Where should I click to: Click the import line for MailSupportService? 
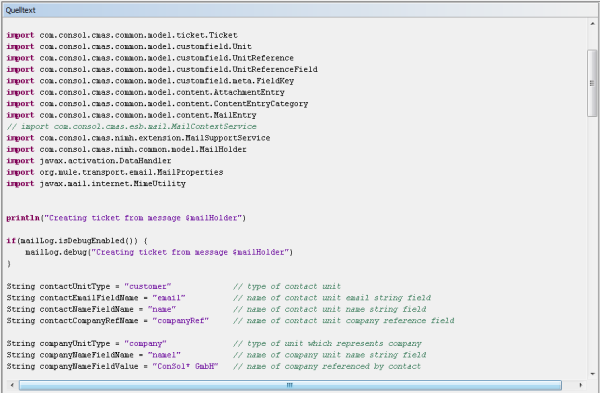(139, 138)
